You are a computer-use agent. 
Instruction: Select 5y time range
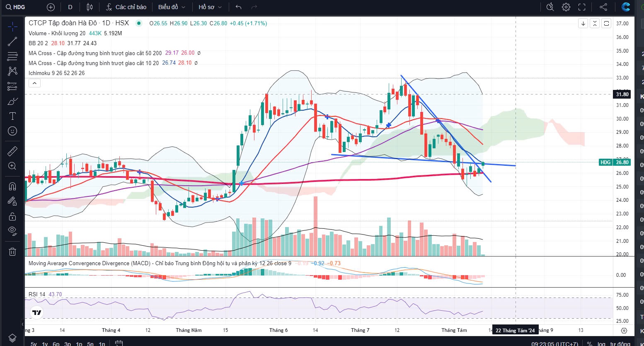tap(34, 344)
